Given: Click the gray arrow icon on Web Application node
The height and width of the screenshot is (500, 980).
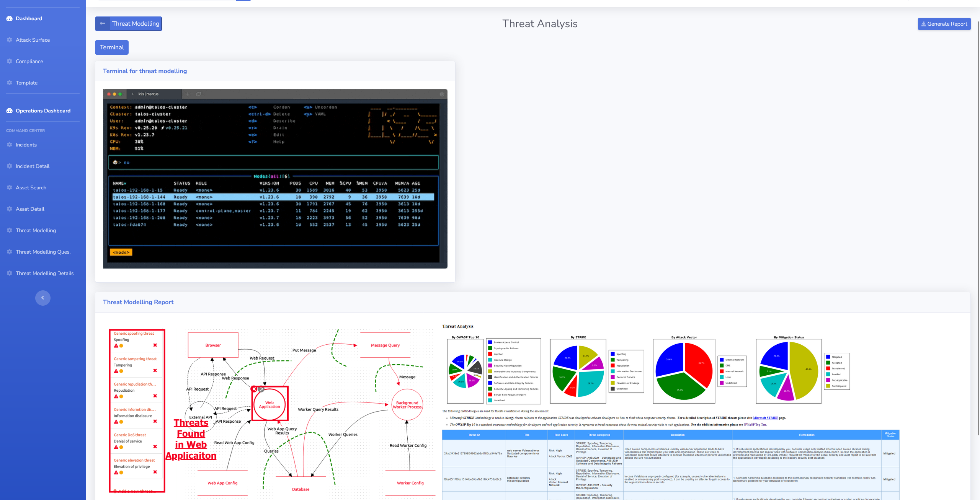Looking at the screenshot, I should pos(261,389).
